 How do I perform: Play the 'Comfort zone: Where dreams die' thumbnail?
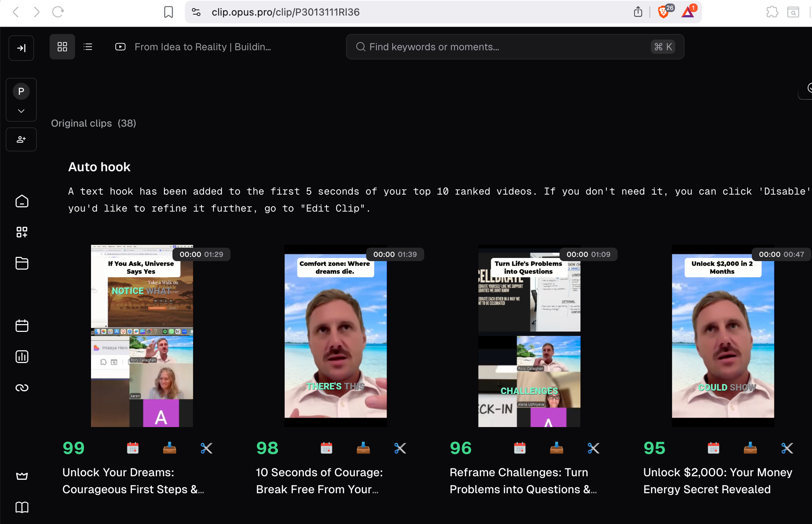335,335
